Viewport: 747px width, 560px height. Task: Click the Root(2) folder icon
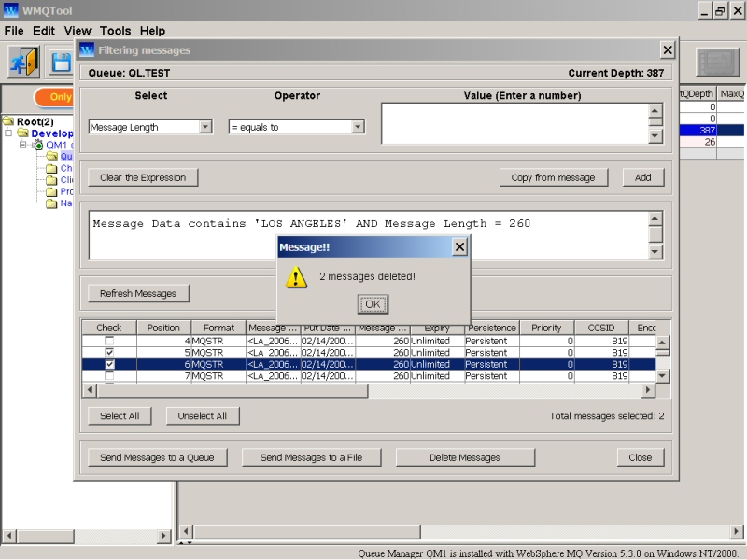point(8,121)
